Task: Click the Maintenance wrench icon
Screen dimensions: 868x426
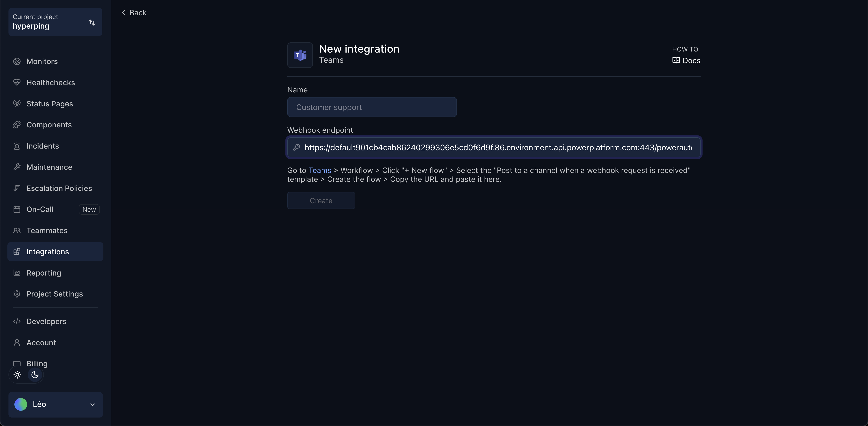Action: click(17, 167)
